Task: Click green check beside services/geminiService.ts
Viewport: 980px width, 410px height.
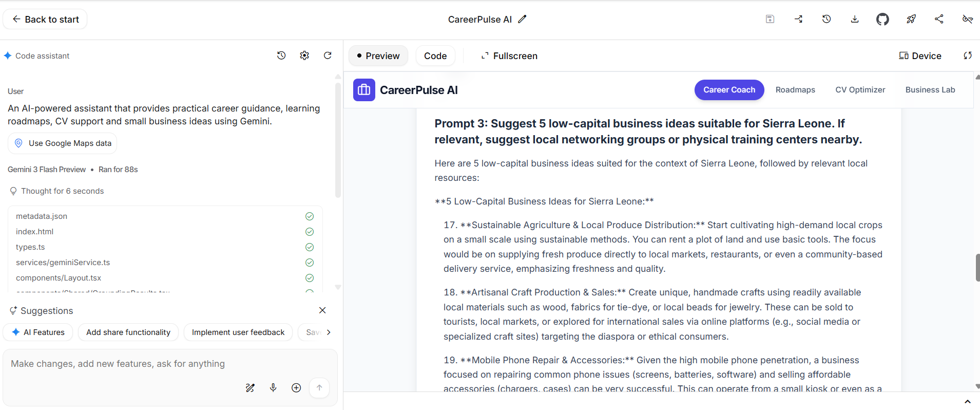Action: tap(310, 263)
